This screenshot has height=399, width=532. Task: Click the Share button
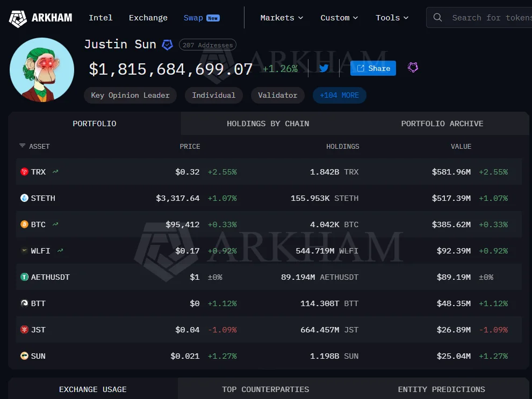tap(373, 68)
